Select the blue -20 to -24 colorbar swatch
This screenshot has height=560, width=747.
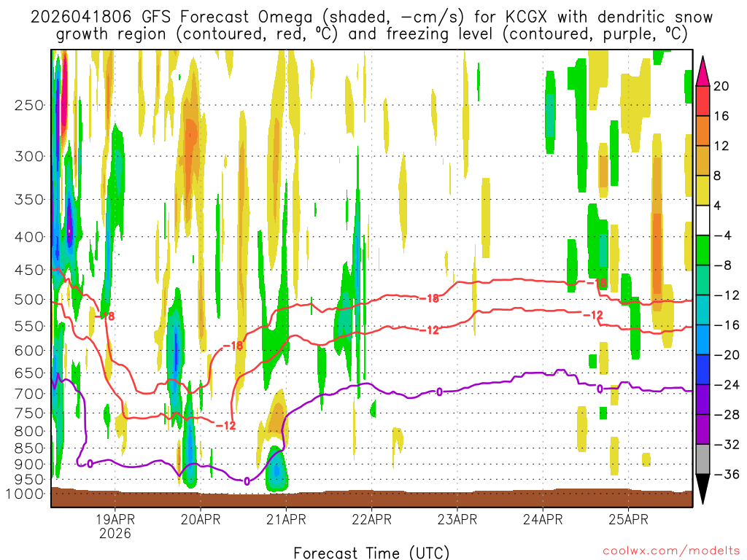point(703,370)
